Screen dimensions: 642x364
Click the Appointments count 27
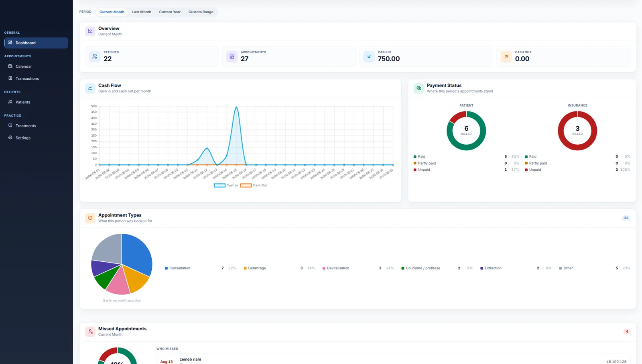tap(244, 59)
